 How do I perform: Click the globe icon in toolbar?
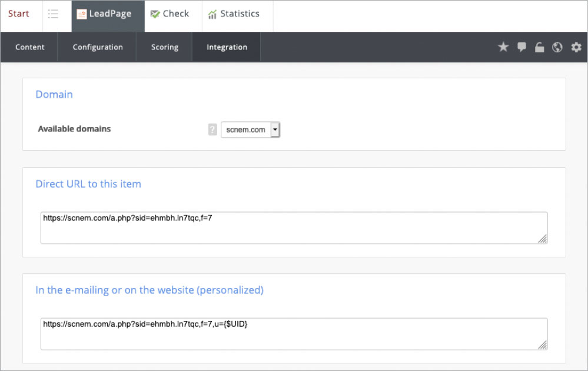click(557, 47)
